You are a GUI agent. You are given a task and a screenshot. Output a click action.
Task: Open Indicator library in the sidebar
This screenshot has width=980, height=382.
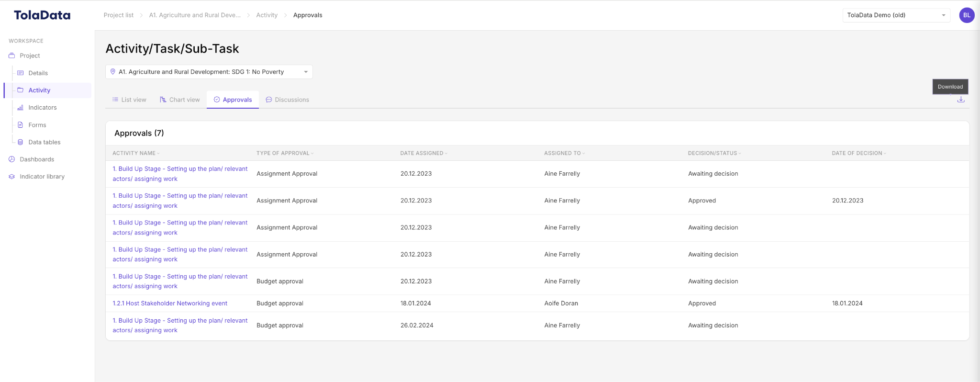pyautogui.click(x=42, y=177)
